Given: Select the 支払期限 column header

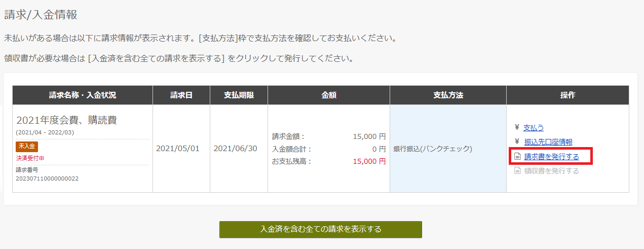Looking at the screenshot, I should [239, 95].
